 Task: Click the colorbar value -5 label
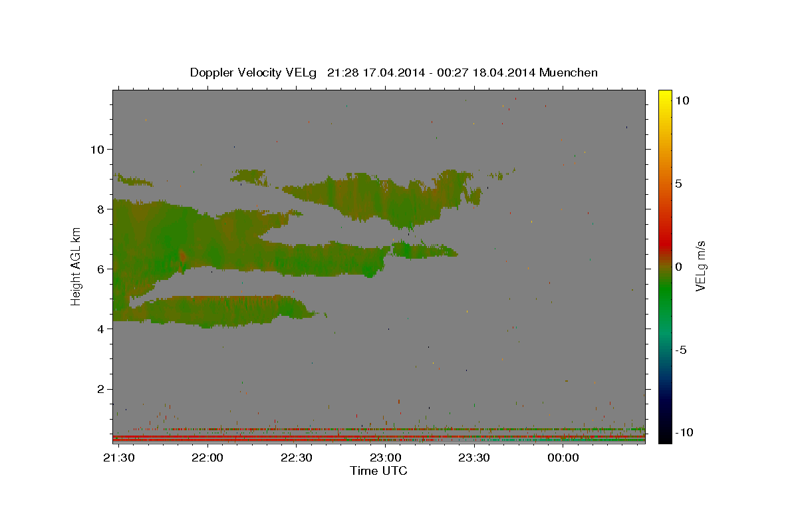pos(680,350)
